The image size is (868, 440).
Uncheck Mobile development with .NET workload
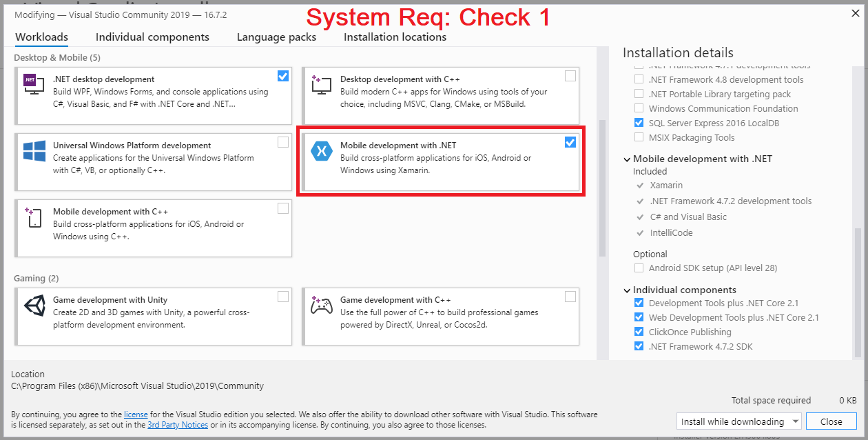[570, 142]
